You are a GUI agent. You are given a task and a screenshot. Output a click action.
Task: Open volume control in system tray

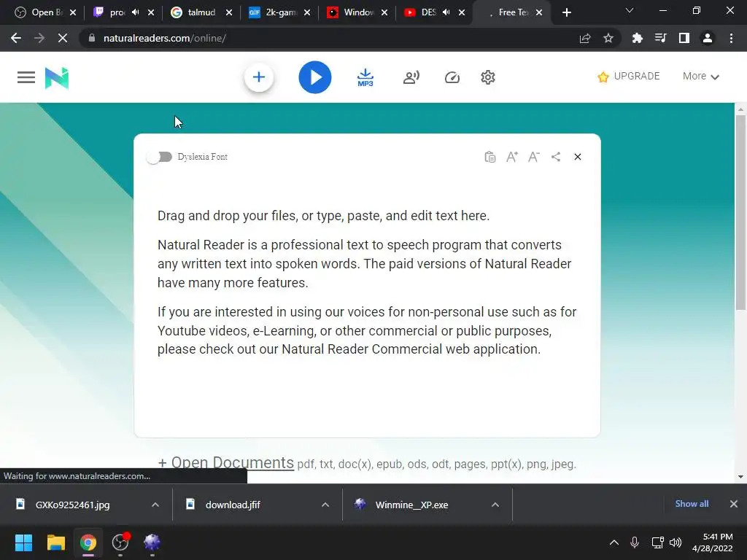[x=676, y=542]
